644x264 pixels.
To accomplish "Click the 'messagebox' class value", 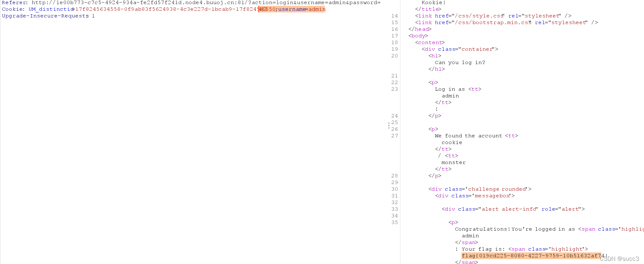I will pyautogui.click(x=492, y=196).
